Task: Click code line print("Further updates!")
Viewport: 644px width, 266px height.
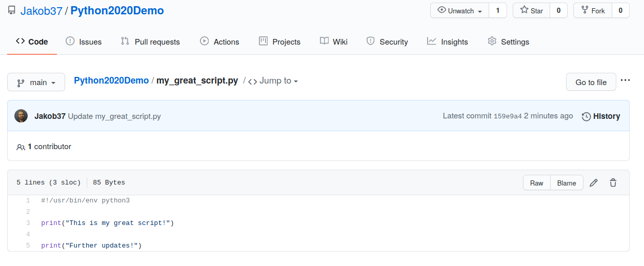Action: 91,245
